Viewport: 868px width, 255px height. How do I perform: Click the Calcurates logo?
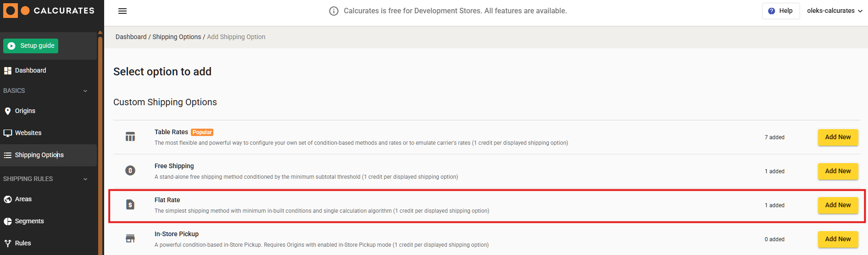(49, 11)
